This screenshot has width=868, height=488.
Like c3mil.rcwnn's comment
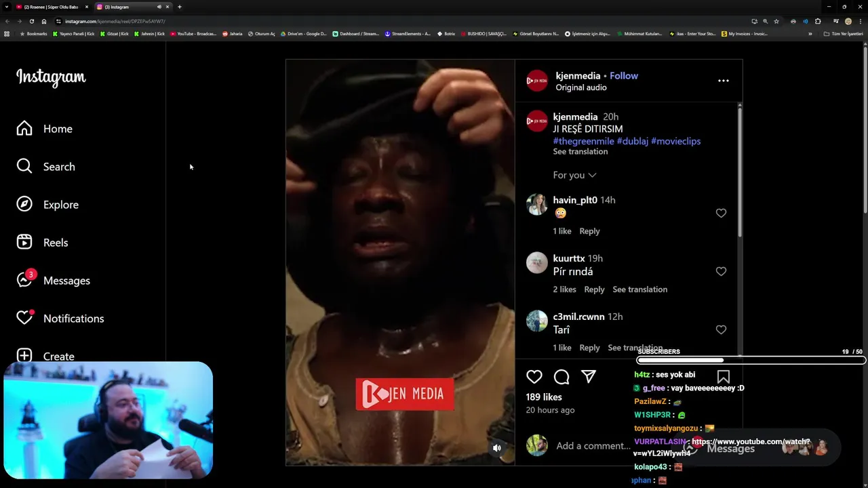tap(721, 329)
